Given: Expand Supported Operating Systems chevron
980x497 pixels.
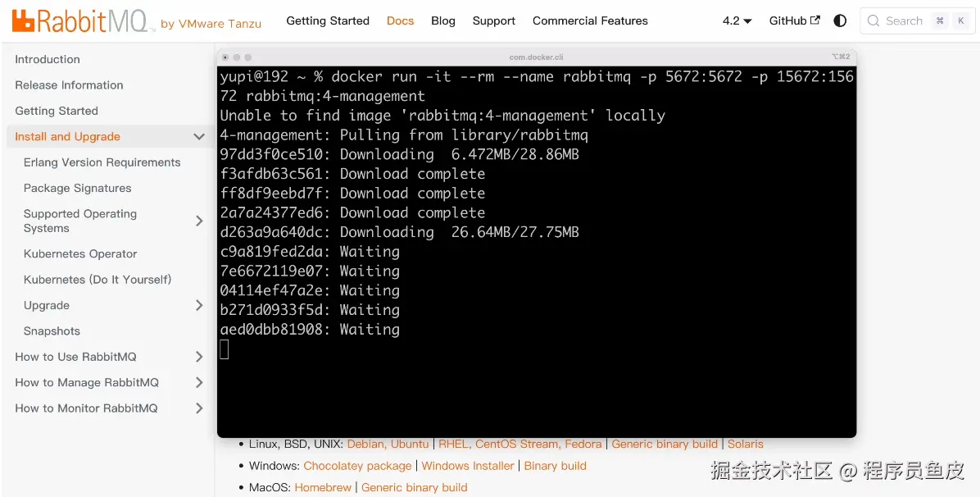Looking at the screenshot, I should pyautogui.click(x=199, y=221).
